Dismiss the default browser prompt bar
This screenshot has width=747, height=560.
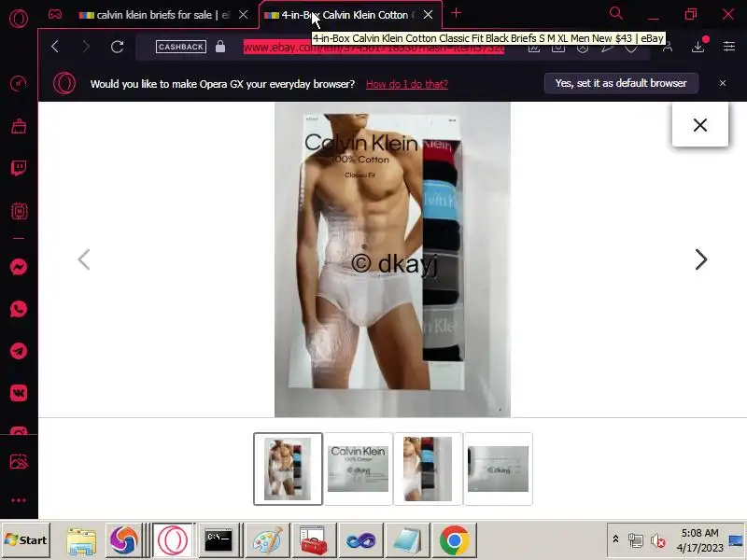coord(723,83)
